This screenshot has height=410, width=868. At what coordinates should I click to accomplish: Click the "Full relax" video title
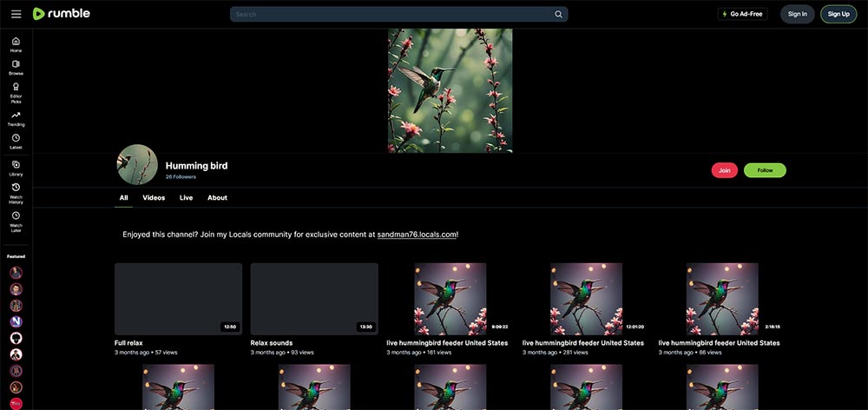128,343
